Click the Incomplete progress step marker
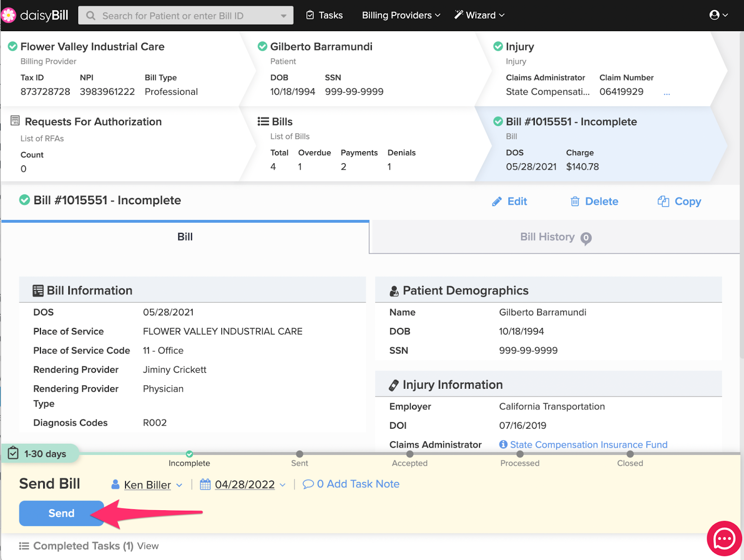 (189, 454)
